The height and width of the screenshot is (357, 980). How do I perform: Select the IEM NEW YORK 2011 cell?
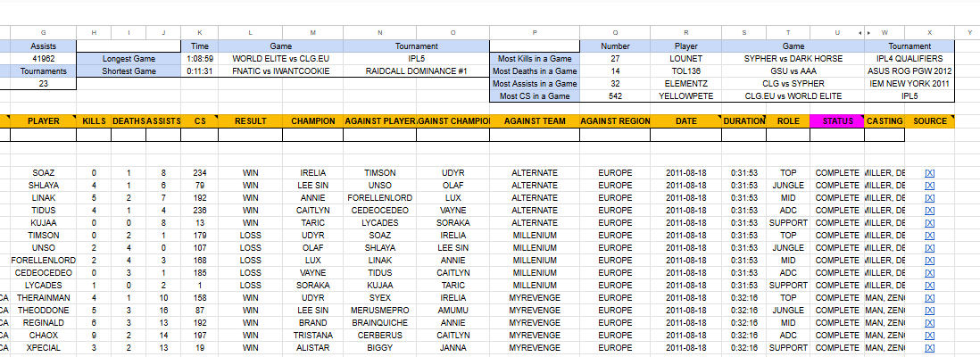[x=909, y=84]
